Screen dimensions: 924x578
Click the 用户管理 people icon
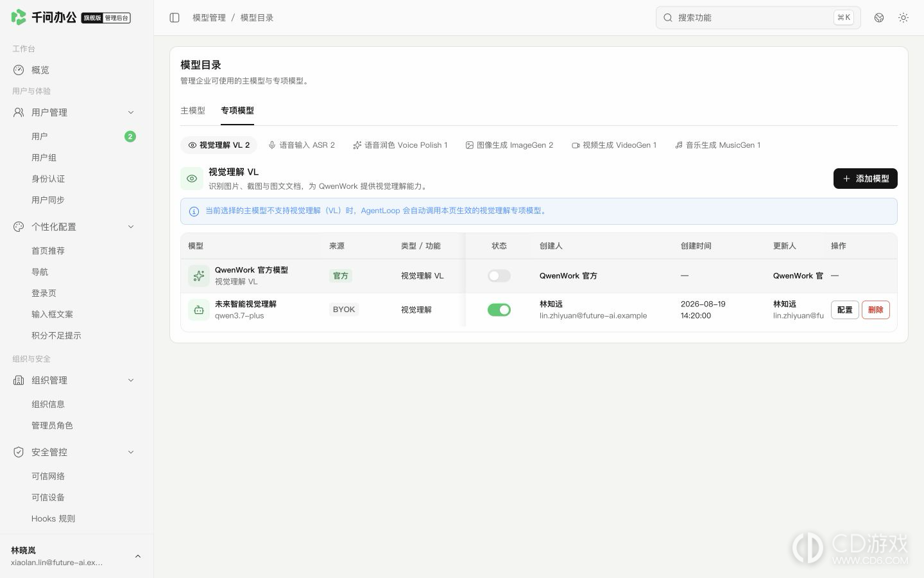click(19, 112)
